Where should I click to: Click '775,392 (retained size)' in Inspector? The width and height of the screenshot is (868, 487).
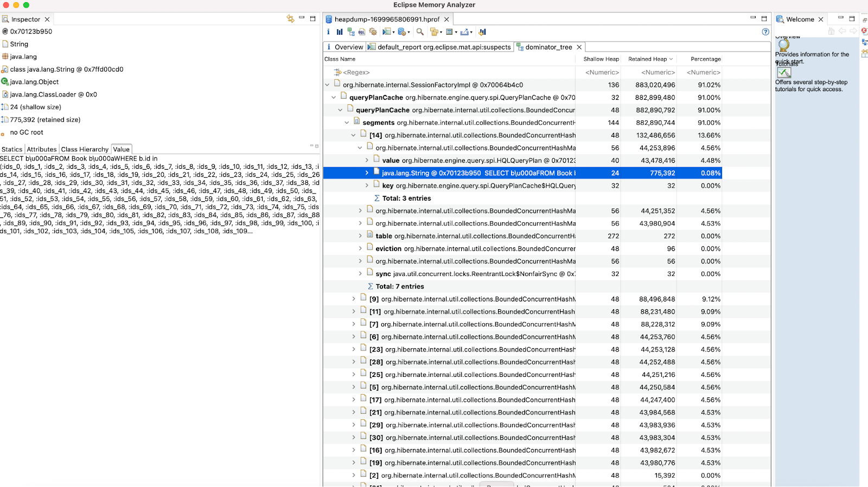[45, 120]
